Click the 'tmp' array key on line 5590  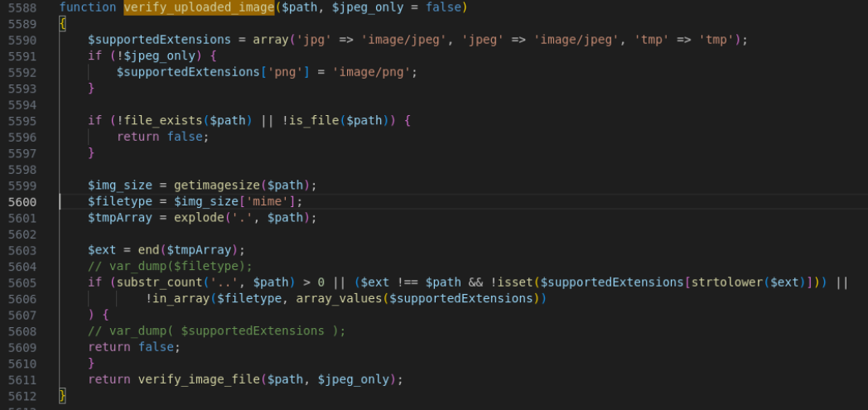[652, 40]
